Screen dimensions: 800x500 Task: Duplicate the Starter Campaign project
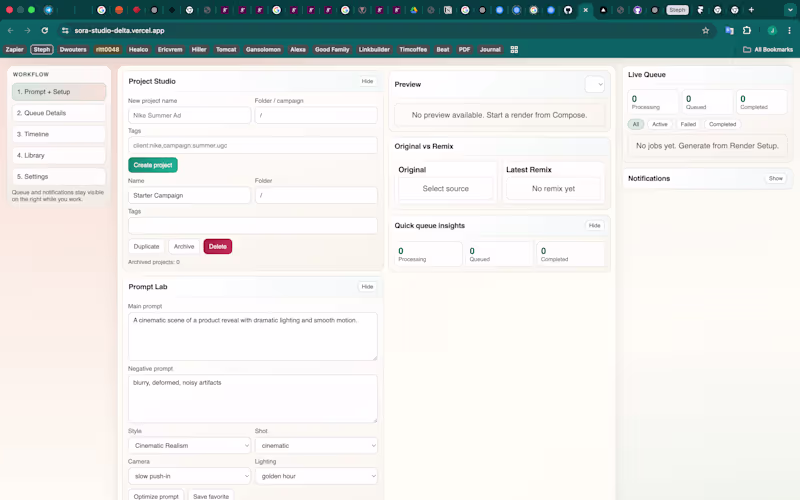pos(146,246)
